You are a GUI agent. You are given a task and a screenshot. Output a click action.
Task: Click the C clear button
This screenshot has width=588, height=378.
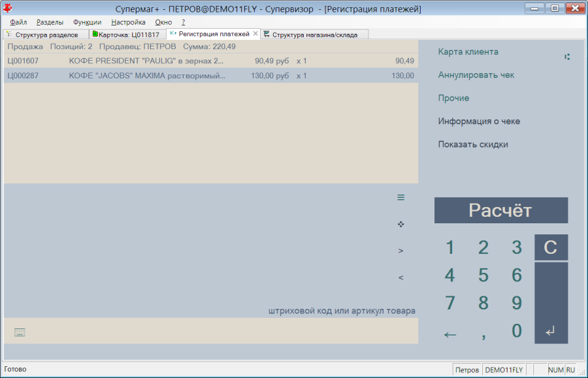tap(551, 247)
